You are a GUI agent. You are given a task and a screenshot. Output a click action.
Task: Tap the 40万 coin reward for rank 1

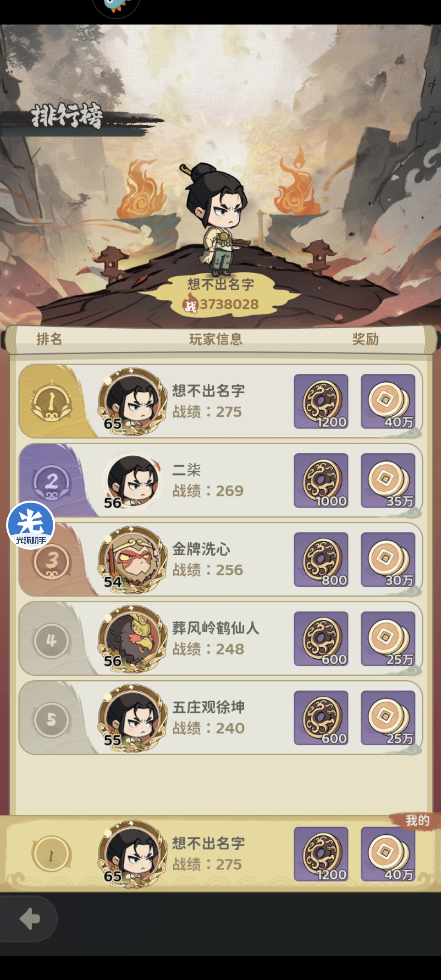coord(388,401)
